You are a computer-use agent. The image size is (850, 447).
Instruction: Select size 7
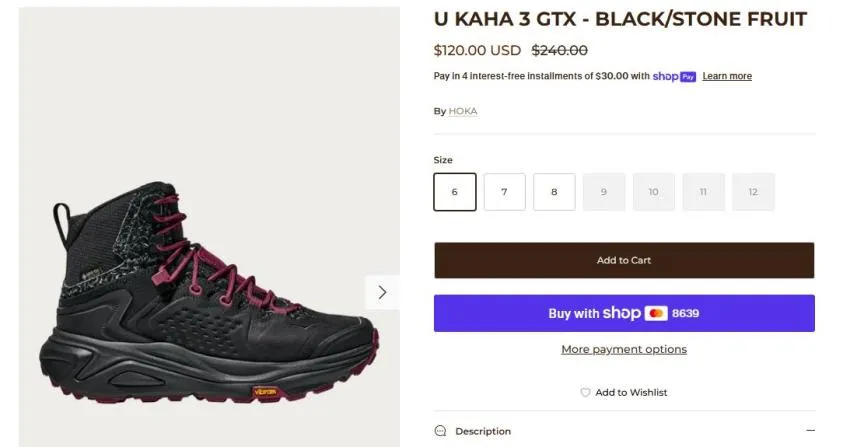tap(504, 192)
